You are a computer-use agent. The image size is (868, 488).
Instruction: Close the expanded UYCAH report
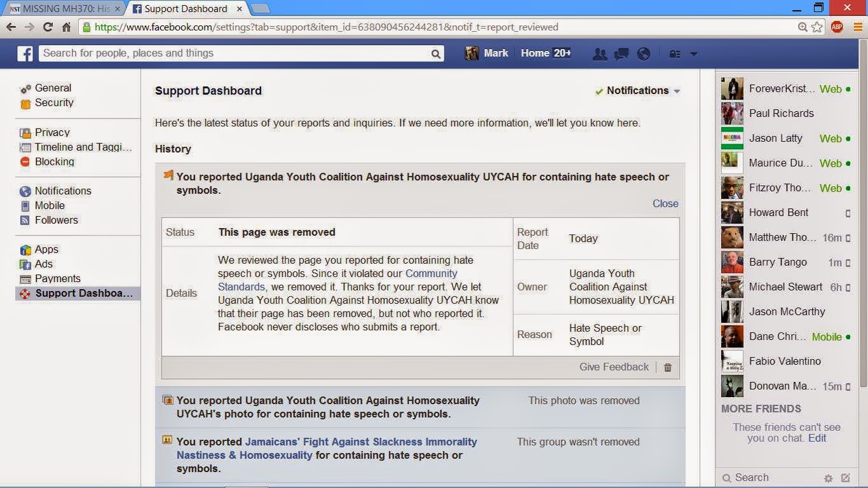tap(665, 203)
